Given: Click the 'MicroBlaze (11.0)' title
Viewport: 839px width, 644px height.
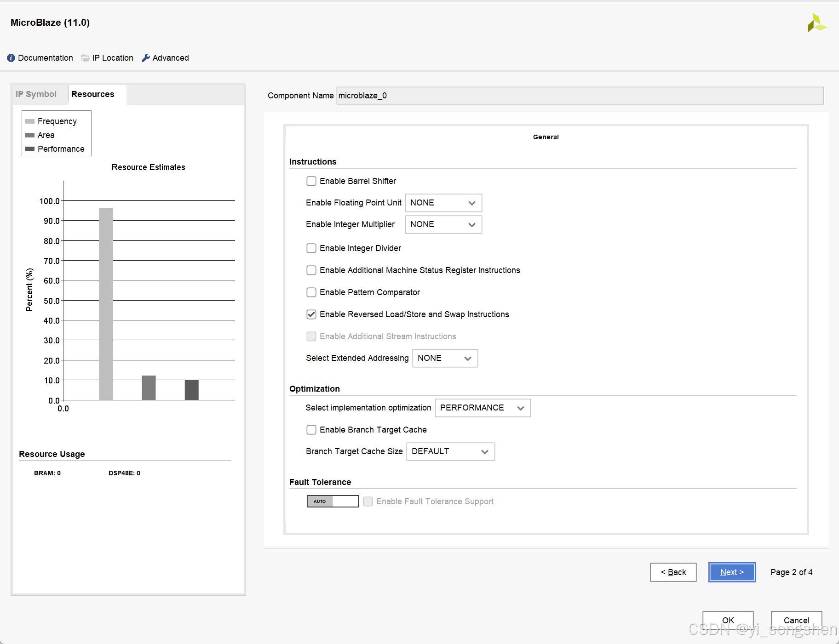Looking at the screenshot, I should 50,23.
